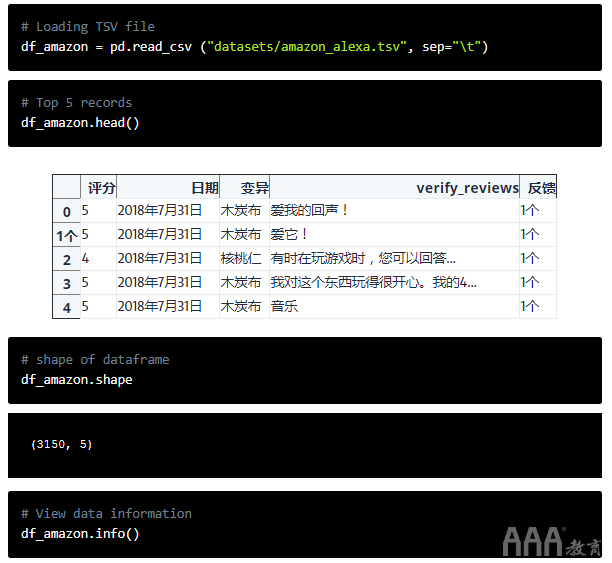Image resolution: width=612 pixels, height=563 pixels.
Task: Click the review cell starting '我对这个东西玩得很开心'
Action: coord(394,282)
